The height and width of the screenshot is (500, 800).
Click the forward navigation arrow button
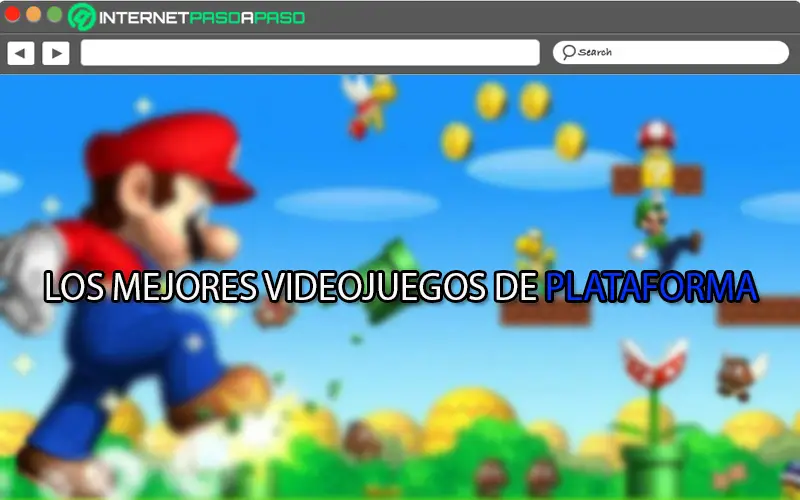(56, 53)
